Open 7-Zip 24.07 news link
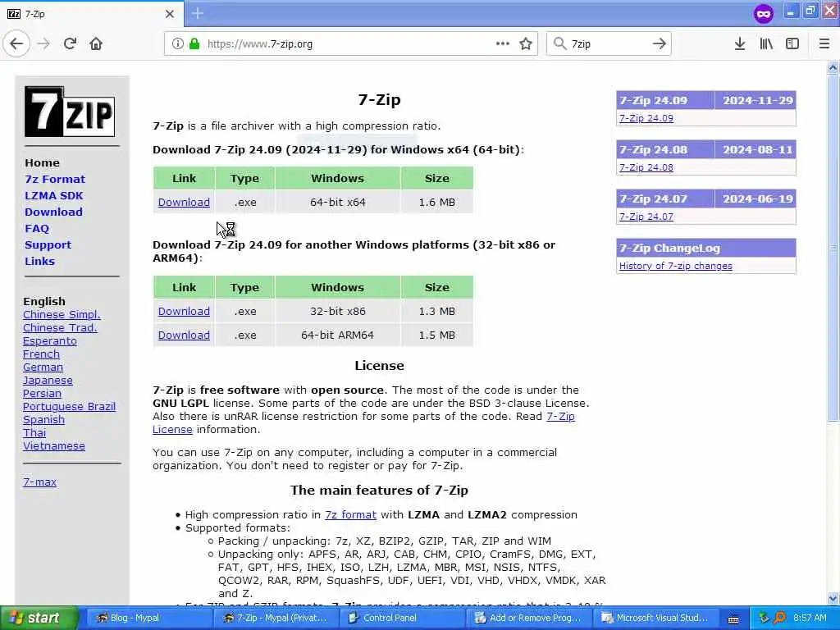The height and width of the screenshot is (630, 840). (646, 217)
